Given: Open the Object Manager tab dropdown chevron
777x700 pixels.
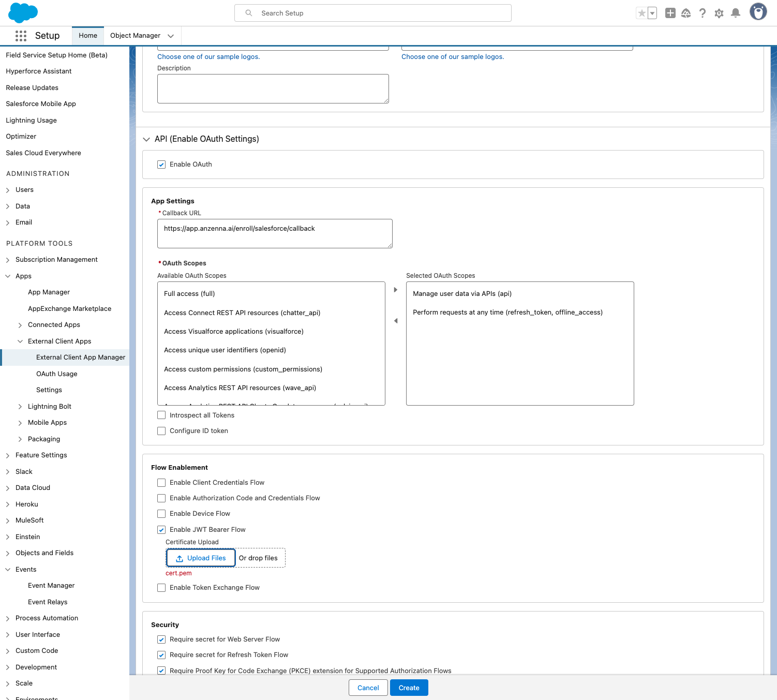Looking at the screenshot, I should pyautogui.click(x=171, y=36).
